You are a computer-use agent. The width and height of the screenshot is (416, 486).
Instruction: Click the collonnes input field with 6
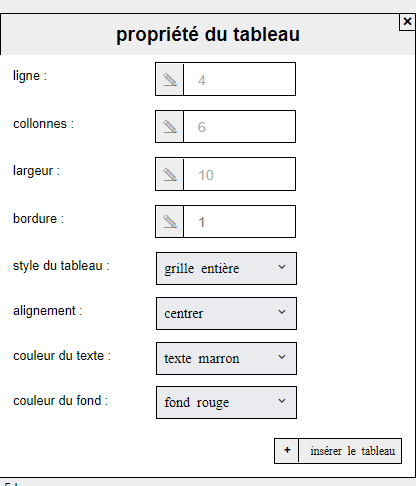coord(239,127)
